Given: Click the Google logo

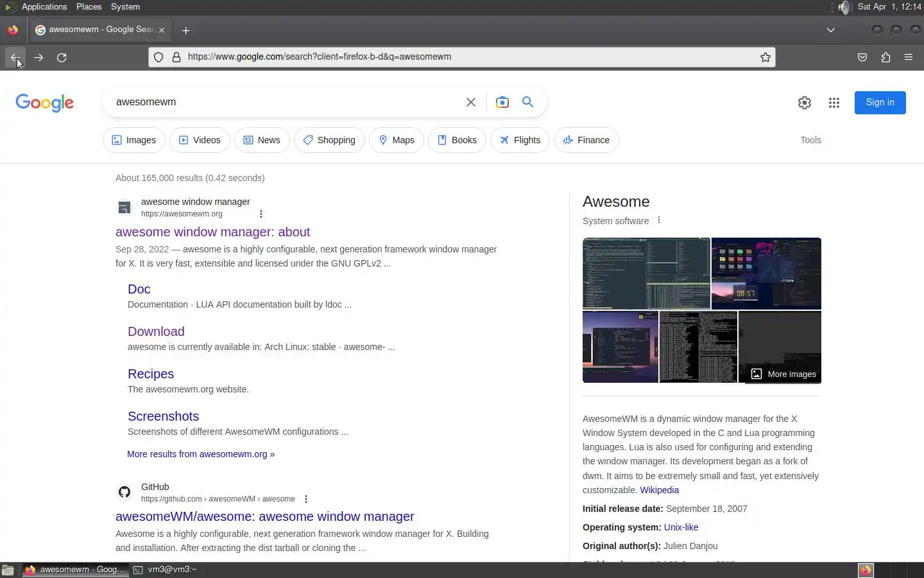Looking at the screenshot, I should coord(45,103).
